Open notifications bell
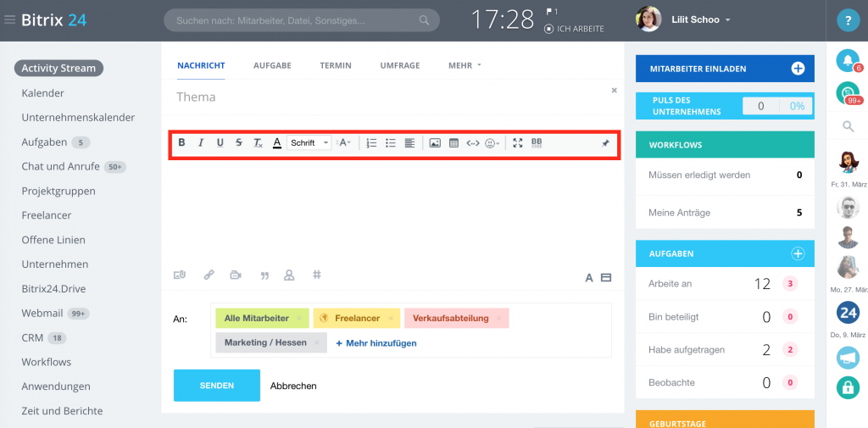The image size is (868, 428). pyautogui.click(x=848, y=61)
